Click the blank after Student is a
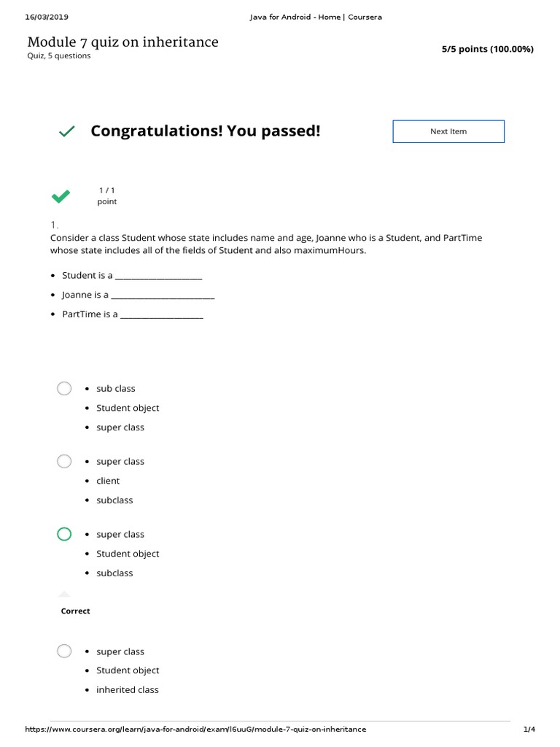 [158, 276]
